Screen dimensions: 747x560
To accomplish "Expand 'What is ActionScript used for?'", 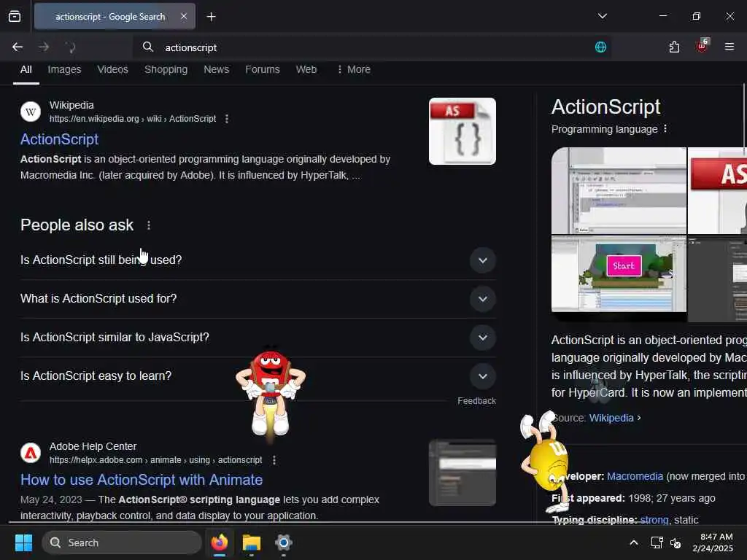I will [258, 298].
